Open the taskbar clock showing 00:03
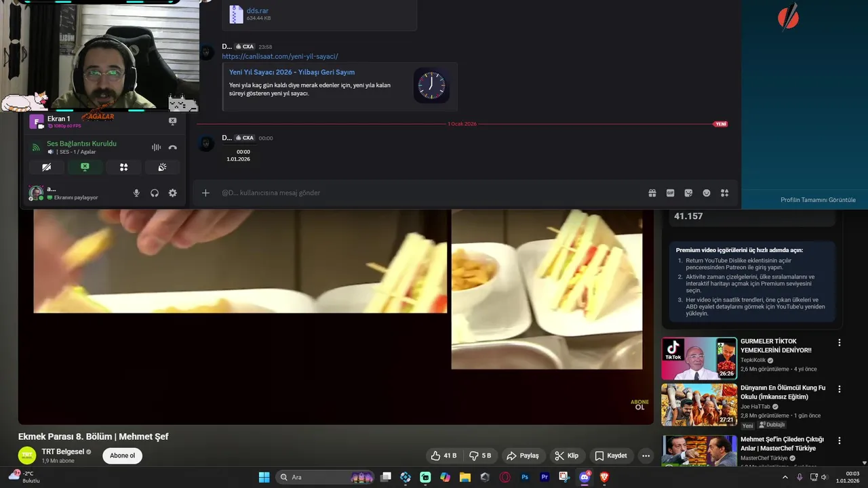 [848, 477]
